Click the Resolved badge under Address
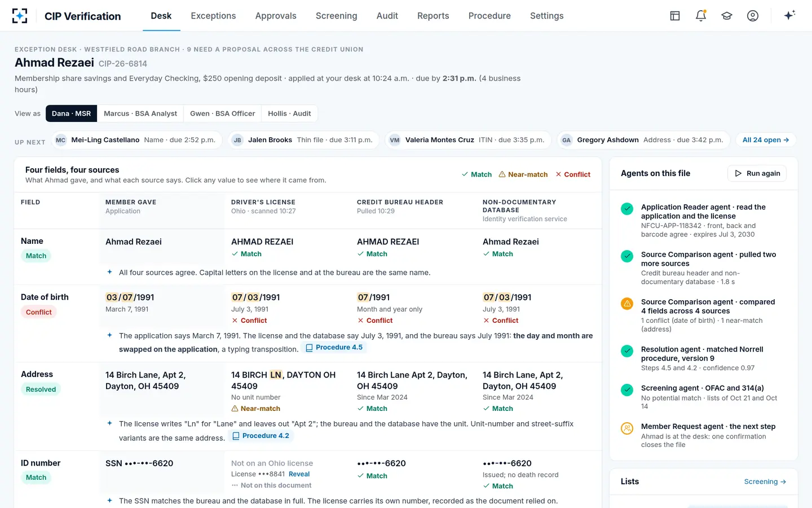The height and width of the screenshot is (508, 812). (41, 389)
